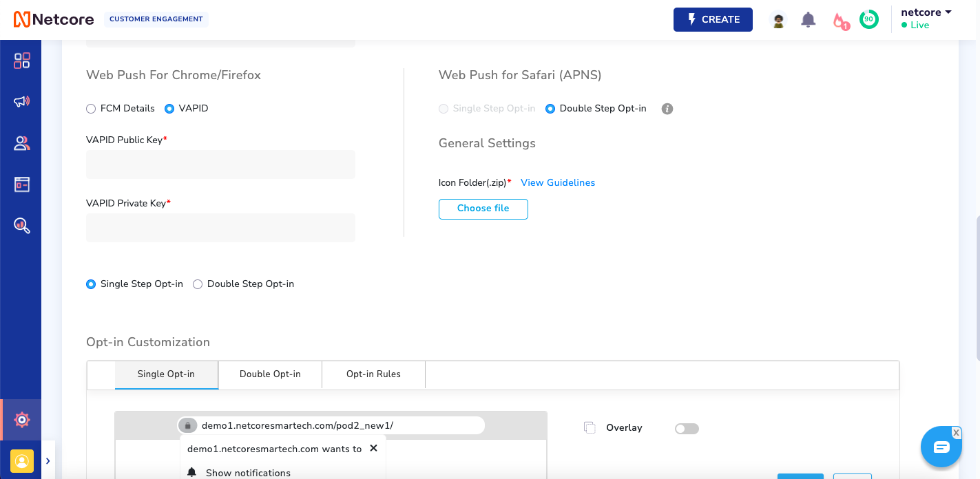
Task: Click the flame alerts icon in header
Action: tap(840, 21)
